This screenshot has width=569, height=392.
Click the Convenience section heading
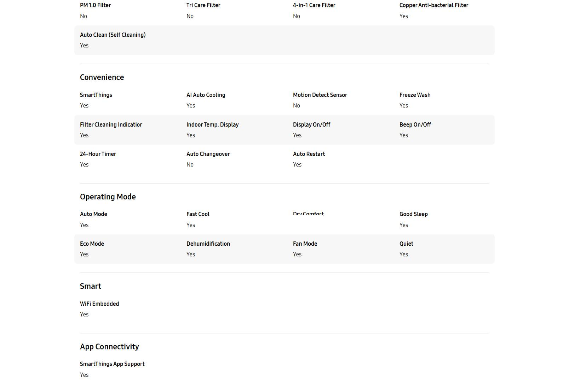[102, 77]
